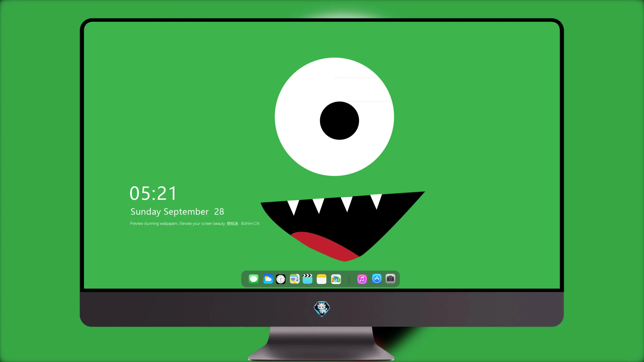The height and width of the screenshot is (362, 644).
Task: Click the "Sunday September 28" date text
Action: click(x=177, y=212)
